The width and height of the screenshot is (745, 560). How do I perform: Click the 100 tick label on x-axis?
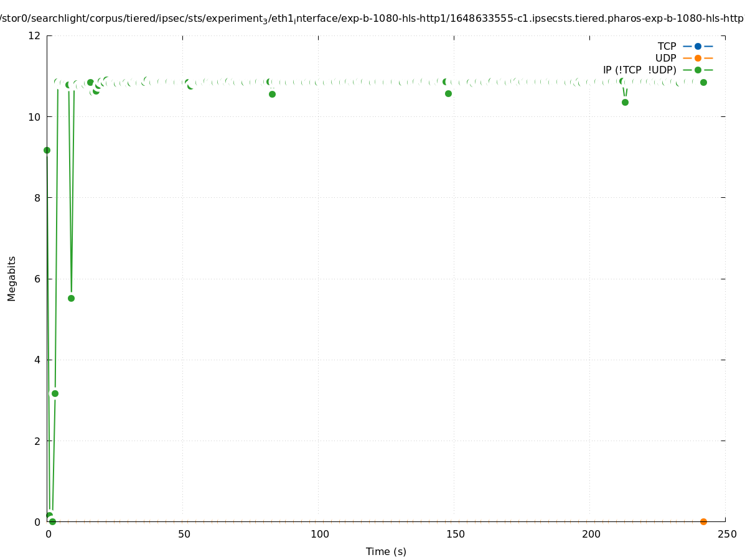(319, 534)
